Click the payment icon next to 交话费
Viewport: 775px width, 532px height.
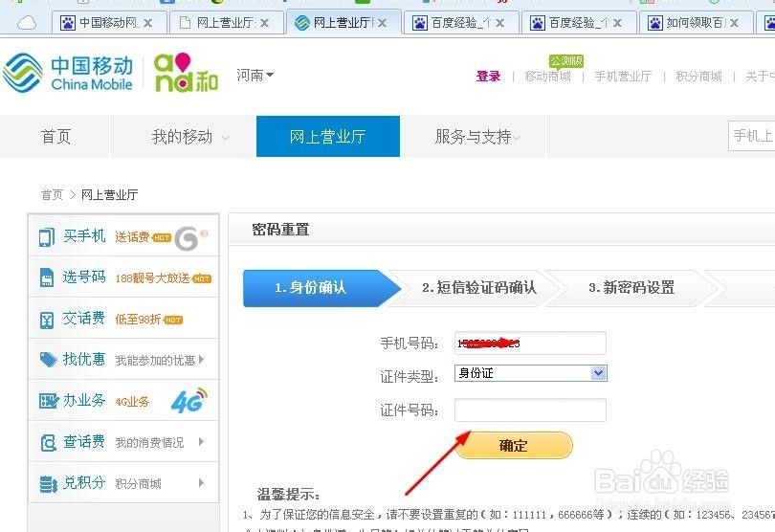[47, 320]
